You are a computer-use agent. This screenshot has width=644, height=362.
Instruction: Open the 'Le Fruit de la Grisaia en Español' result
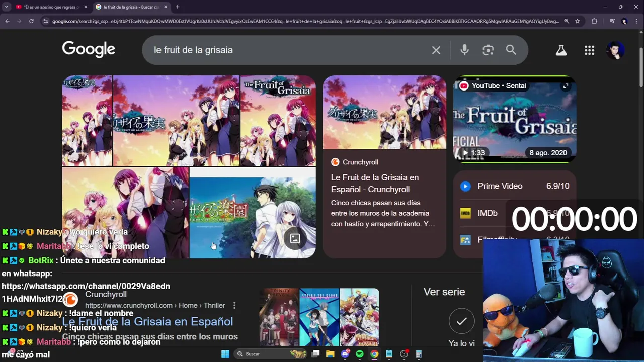pyautogui.click(x=147, y=322)
